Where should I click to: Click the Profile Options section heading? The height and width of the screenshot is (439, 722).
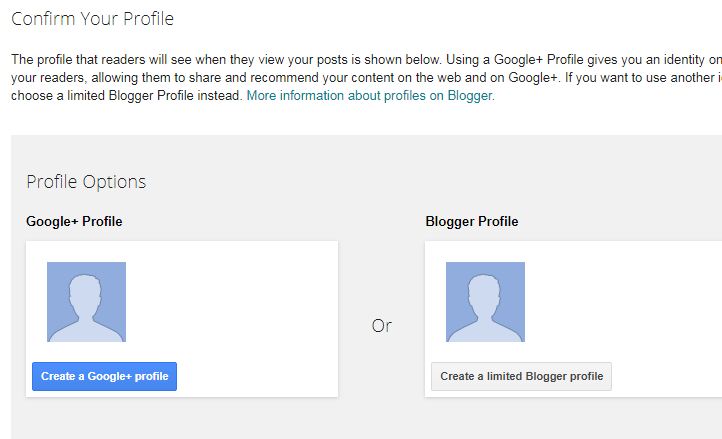(x=86, y=182)
